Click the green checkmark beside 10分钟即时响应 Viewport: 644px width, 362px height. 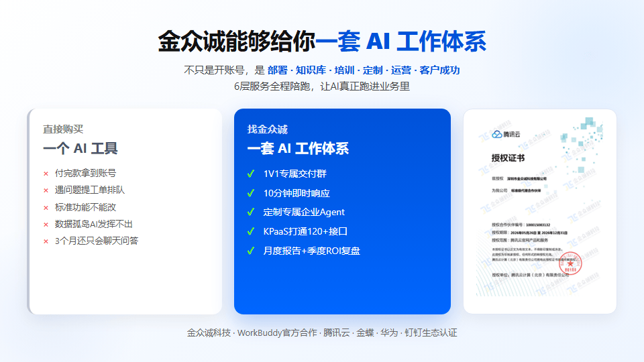[251, 193]
